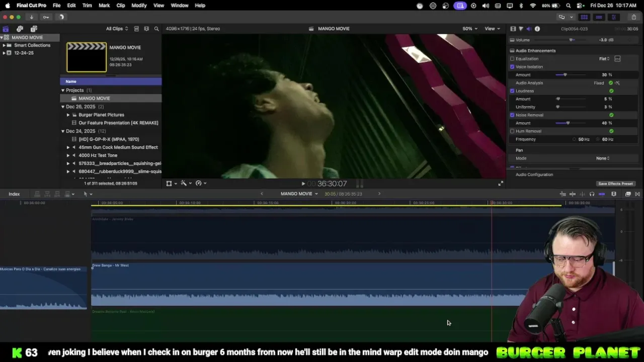This screenshot has height=362, width=644.
Task: Open the File menu
Action: point(57,6)
